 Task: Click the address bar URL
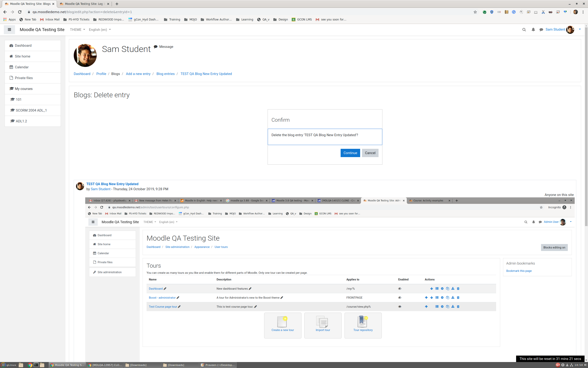click(x=82, y=12)
